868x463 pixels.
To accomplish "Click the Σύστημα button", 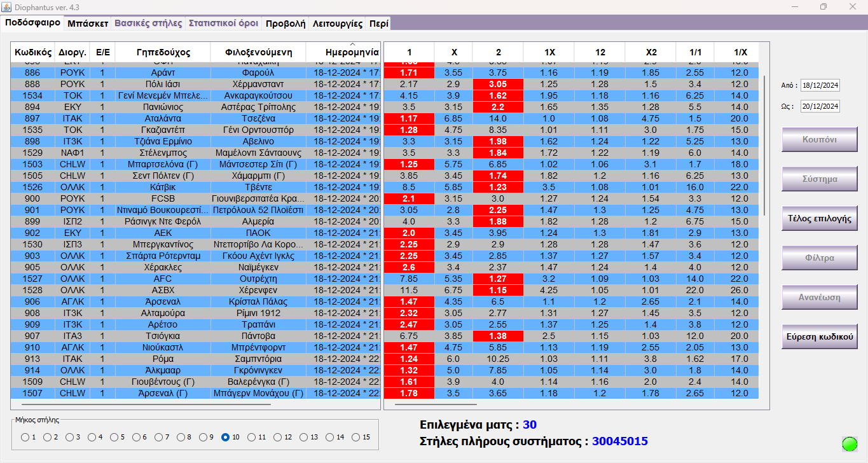I will tap(819, 179).
